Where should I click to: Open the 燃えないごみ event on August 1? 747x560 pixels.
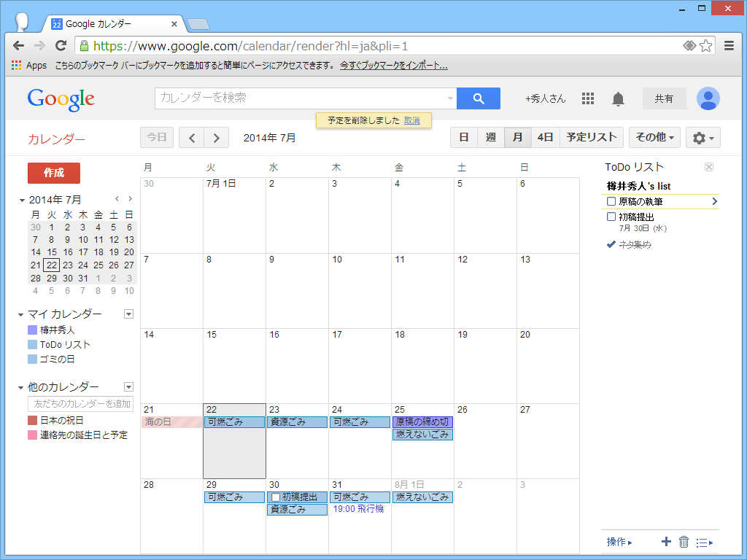point(422,497)
